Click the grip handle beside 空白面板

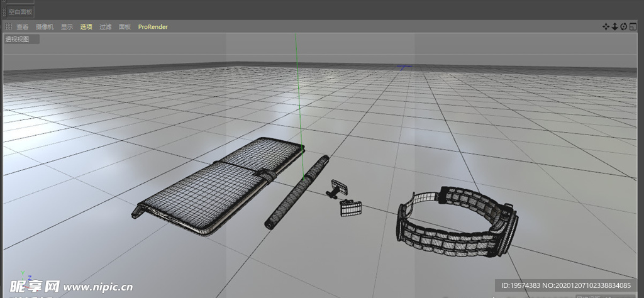pyautogui.click(x=4, y=12)
